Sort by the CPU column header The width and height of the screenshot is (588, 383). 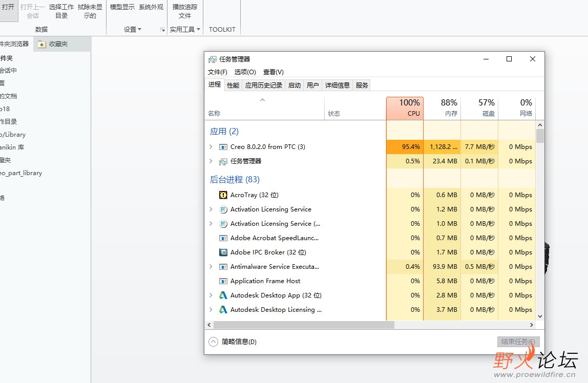405,109
